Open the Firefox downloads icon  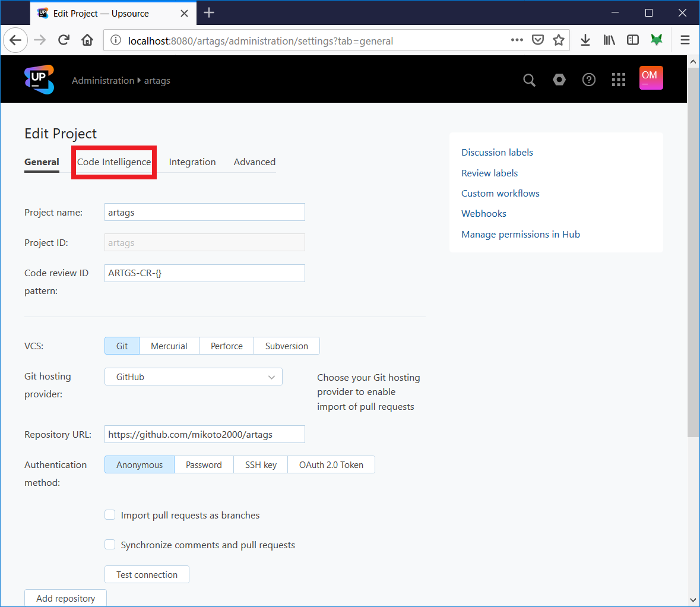click(585, 40)
